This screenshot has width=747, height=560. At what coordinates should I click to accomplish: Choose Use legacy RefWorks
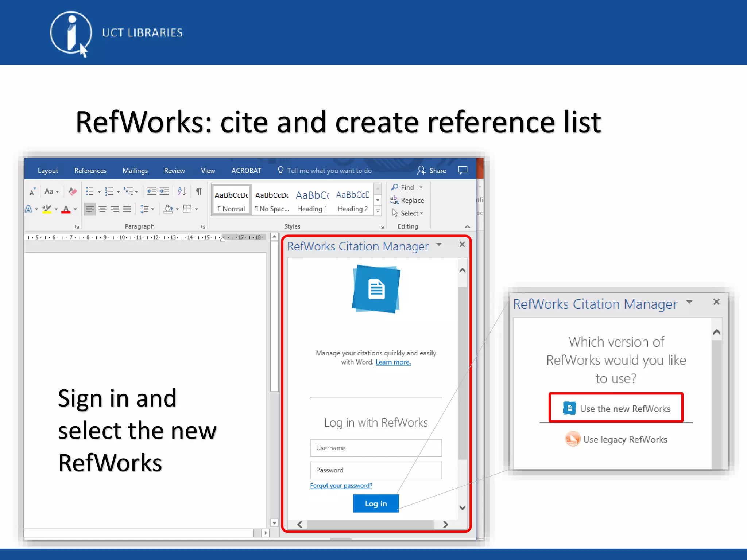(616, 439)
